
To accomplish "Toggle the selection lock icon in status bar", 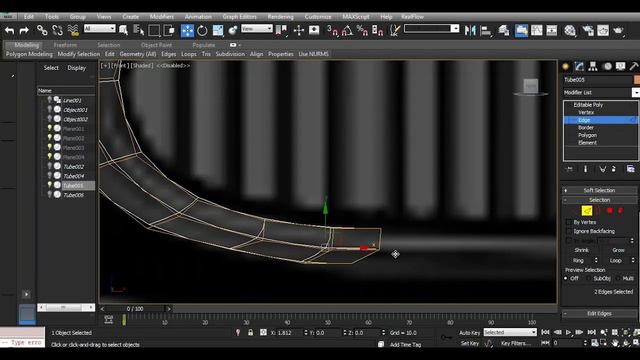I will (250, 333).
